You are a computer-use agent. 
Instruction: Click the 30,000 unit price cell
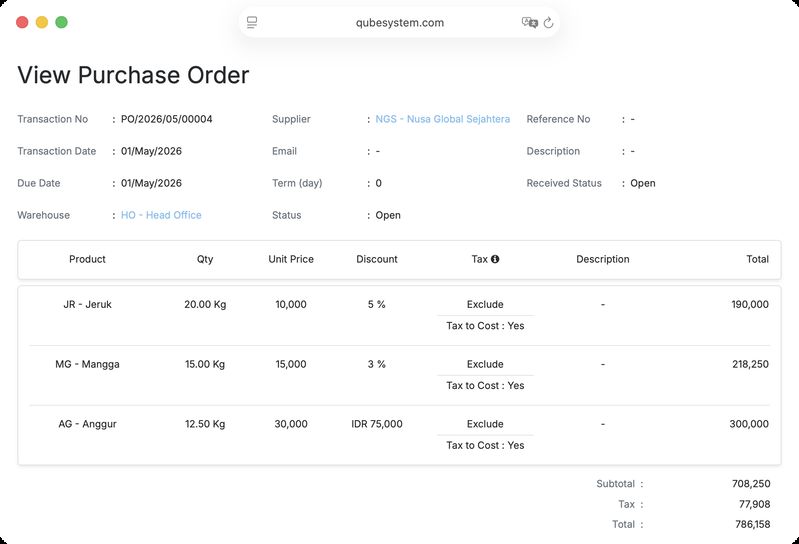(x=291, y=423)
